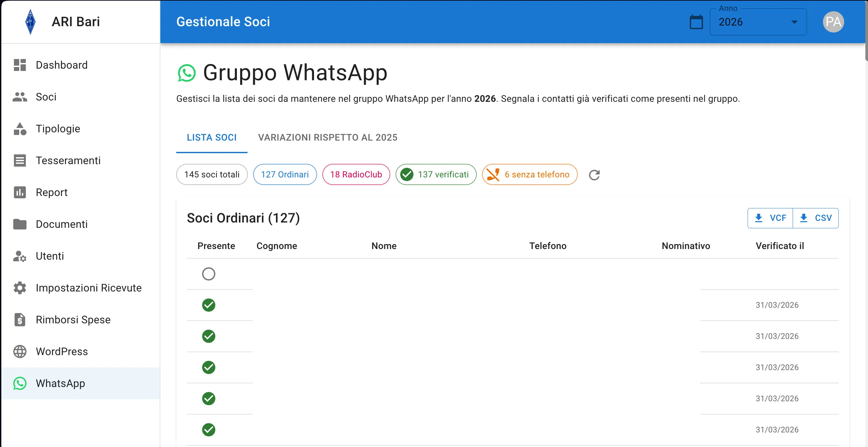Toggle the fourth green Presente checkmark
The image size is (868, 447).
click(209, 399)
